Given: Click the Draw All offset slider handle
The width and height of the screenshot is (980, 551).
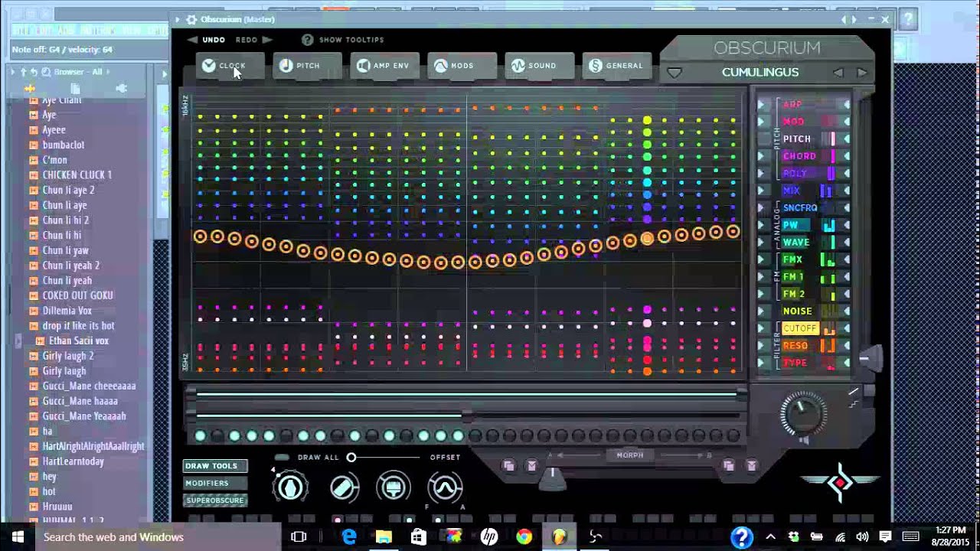Looking at the screenshot, I should (351, 458).
